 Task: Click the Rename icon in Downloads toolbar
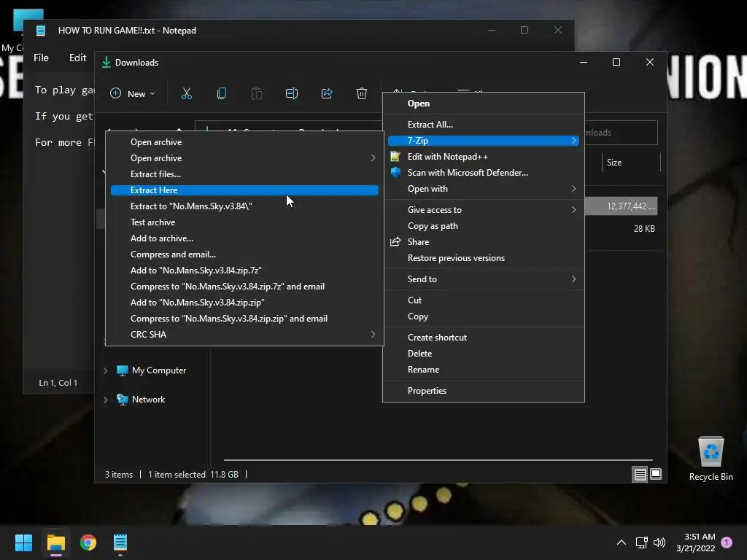tap(292, 93)
